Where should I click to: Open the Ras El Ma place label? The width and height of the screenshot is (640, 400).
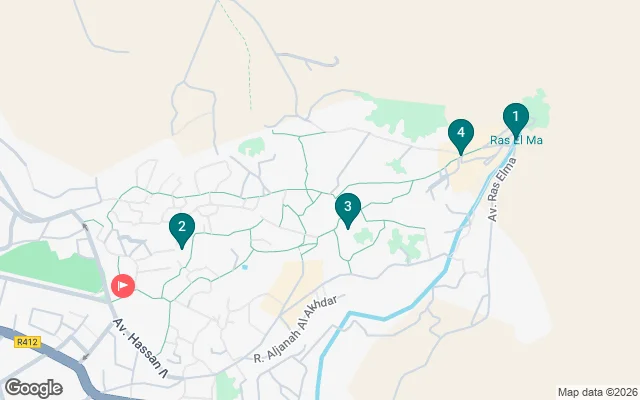tap(516, 140)
